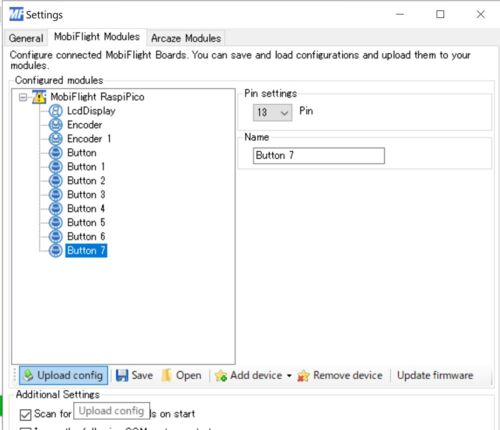This screenshot has height=430, width=500.
Task: Click the icon beside selected Button 7
Action: [55, 251]
